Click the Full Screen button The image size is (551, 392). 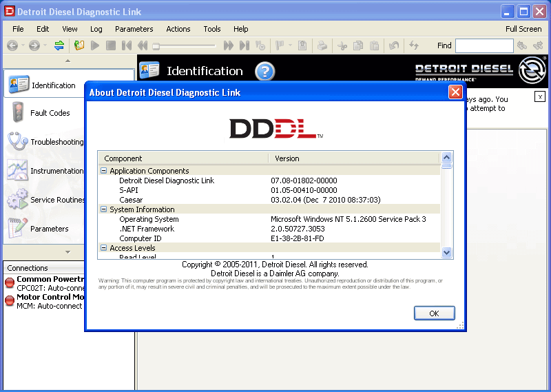pyautogui.click(x=523, y=29)
